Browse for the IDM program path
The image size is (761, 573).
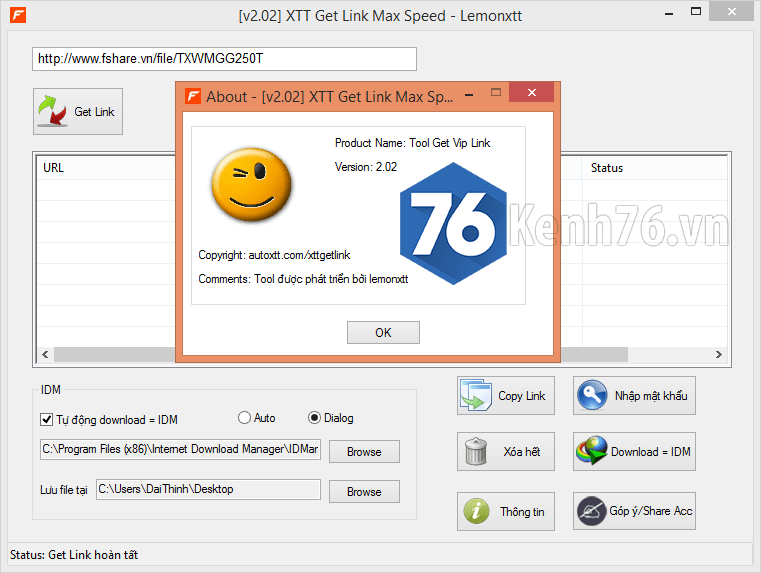tap(364, 452)
